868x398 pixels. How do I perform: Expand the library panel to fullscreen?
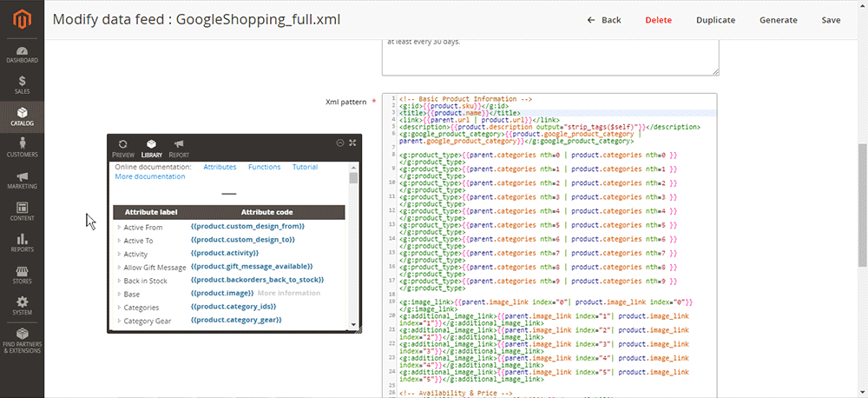pyautogui.click(x=352, y=143)
